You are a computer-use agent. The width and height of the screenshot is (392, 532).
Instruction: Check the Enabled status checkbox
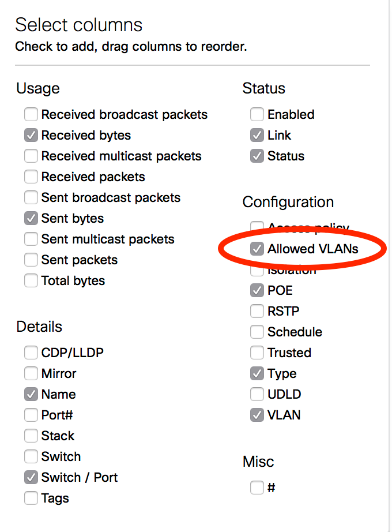pyautogui.click(x=257, y=115)
